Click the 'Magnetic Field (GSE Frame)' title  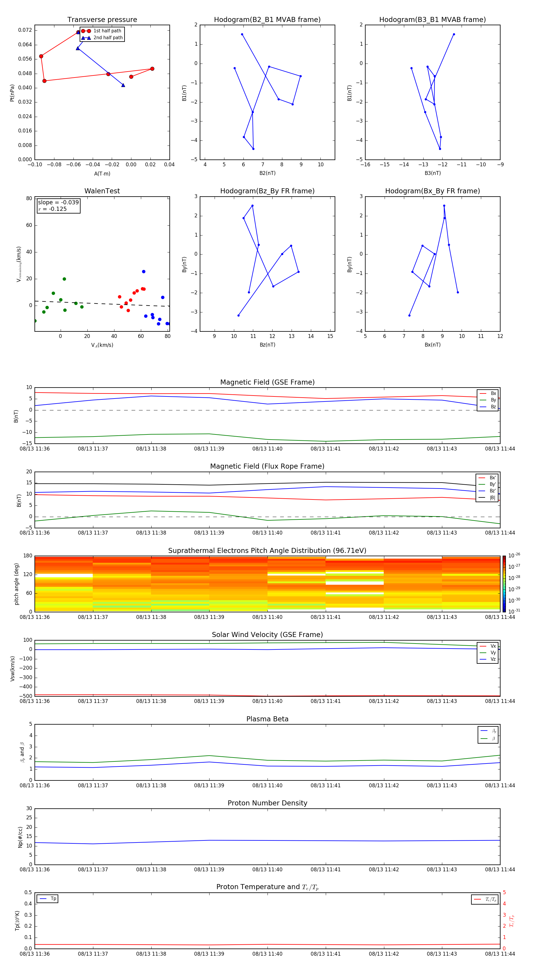(267, 382)
